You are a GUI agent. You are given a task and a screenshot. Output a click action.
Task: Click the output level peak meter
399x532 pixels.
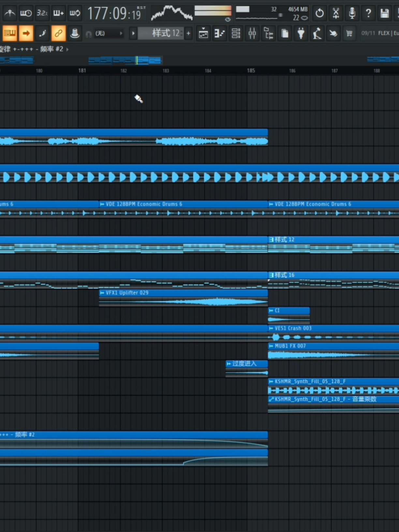point(213,11)
